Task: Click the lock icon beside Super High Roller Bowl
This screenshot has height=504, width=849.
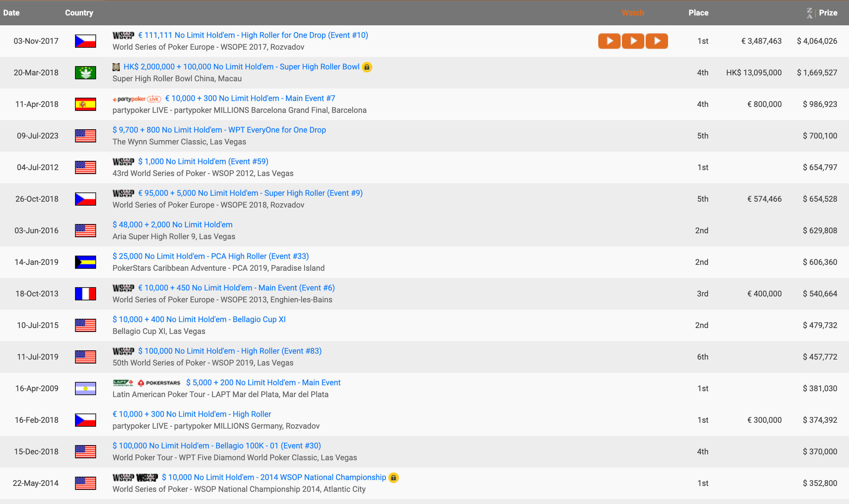Action: (x=367, y=67)
